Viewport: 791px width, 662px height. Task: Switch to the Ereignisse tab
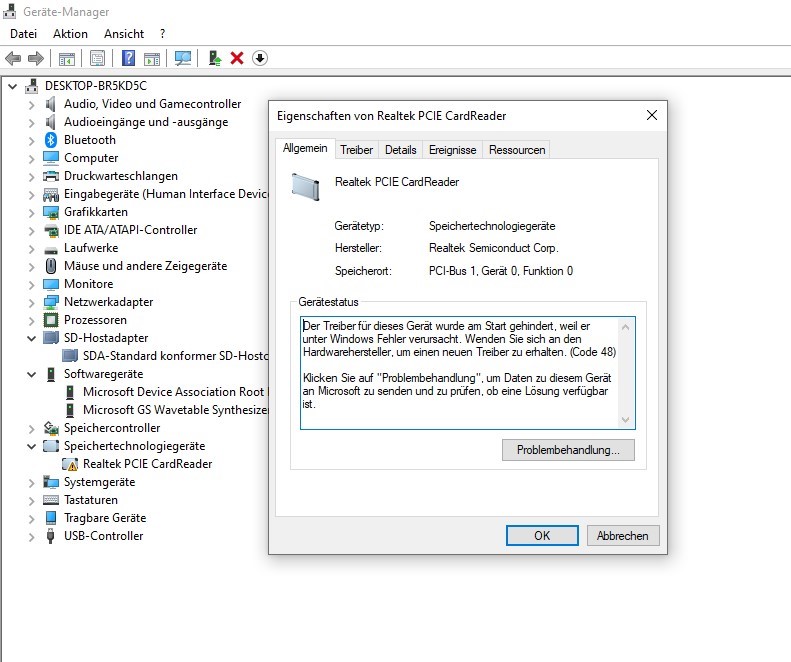point(453,150)
